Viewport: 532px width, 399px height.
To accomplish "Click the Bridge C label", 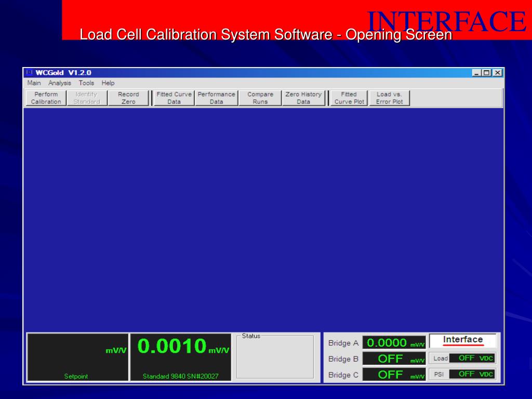I will pos(343,375).
